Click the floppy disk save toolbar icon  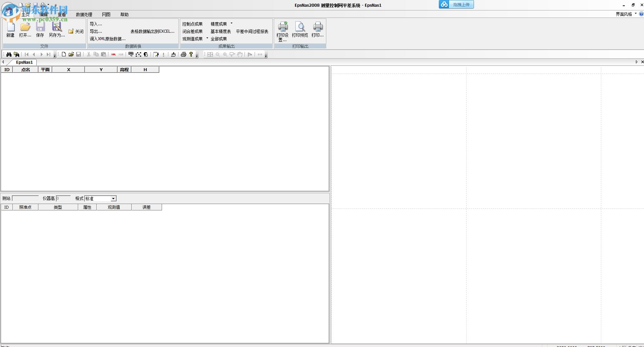tap(78, 54)
